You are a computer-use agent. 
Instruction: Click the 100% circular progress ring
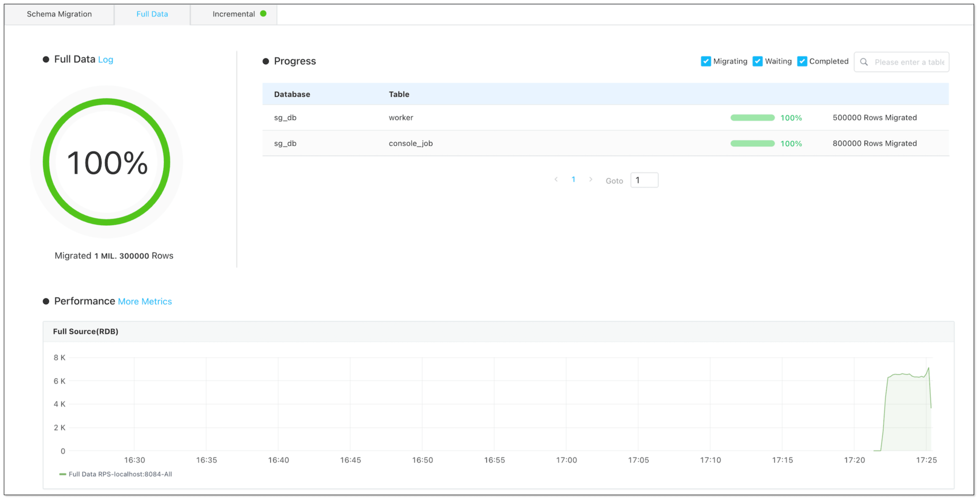click(107, 162)
